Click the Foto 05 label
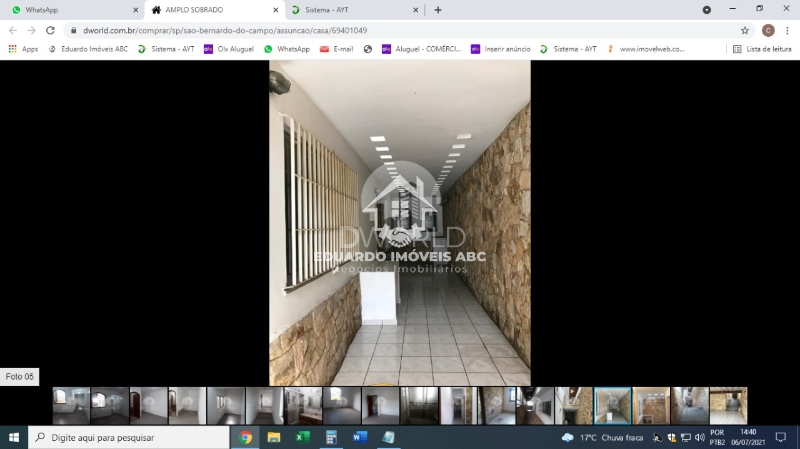Viewport: 800px width, 449px height. click(19, 377)
